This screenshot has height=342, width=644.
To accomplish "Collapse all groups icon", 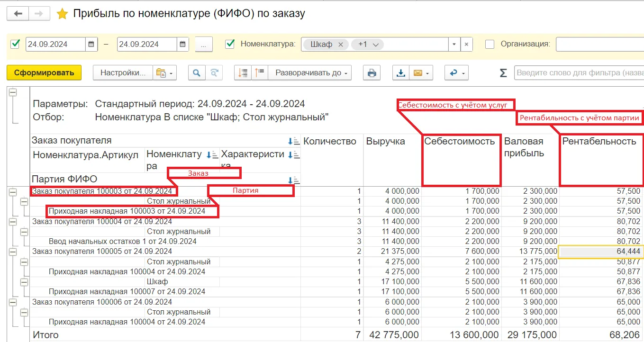I will [243, 72].
